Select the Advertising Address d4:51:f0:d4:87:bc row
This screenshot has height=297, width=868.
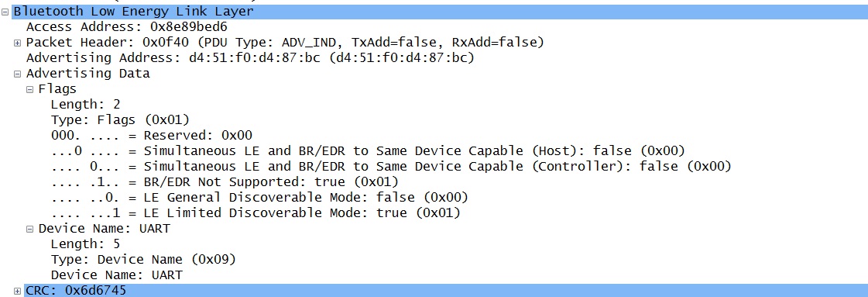click(250, 57)
